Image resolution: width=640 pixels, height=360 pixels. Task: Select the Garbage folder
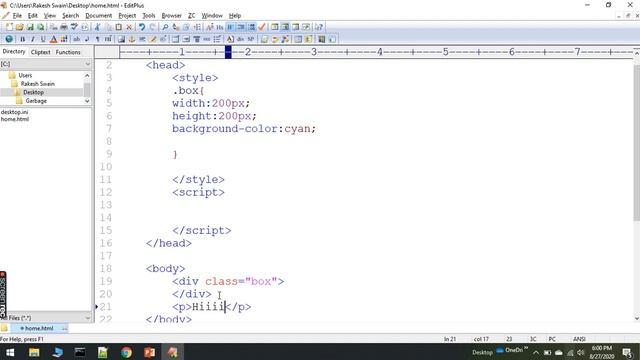pyautogui.click(x=36, y=101)
